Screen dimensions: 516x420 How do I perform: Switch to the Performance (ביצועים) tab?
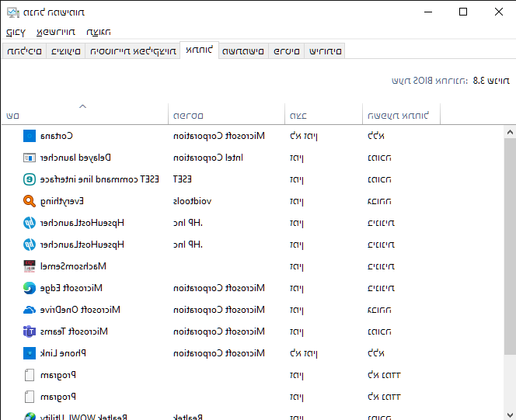coord(66,51)
